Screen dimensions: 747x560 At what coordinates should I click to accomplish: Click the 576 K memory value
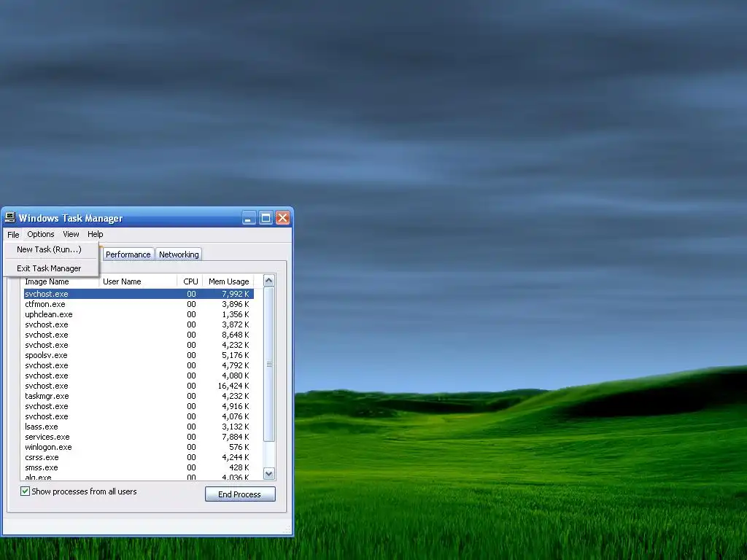tap(239, 448)
